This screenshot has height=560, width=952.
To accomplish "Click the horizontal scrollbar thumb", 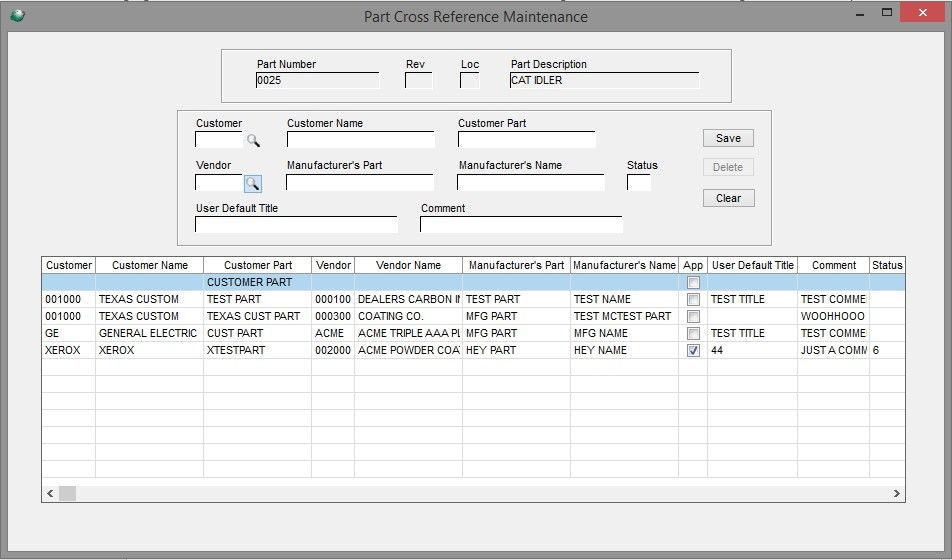I will point(67,493).
